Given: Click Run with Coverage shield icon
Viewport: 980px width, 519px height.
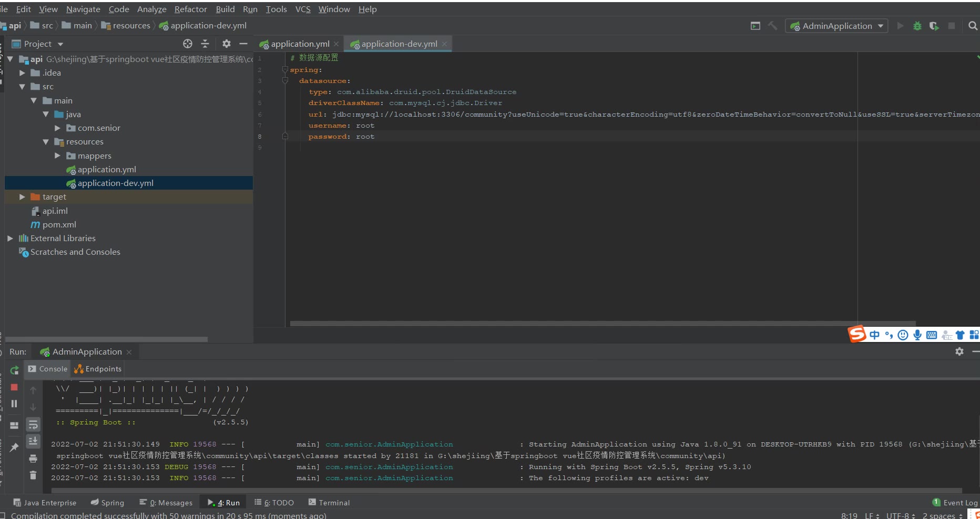Looking at the screenshot, I should point(934,26).
